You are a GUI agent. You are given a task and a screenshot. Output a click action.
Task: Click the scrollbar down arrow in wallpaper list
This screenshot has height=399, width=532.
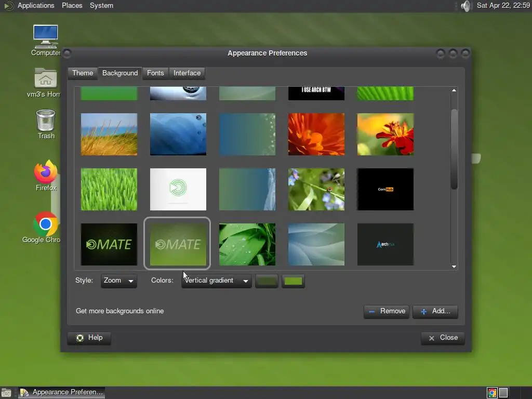[x=454, y=267]
